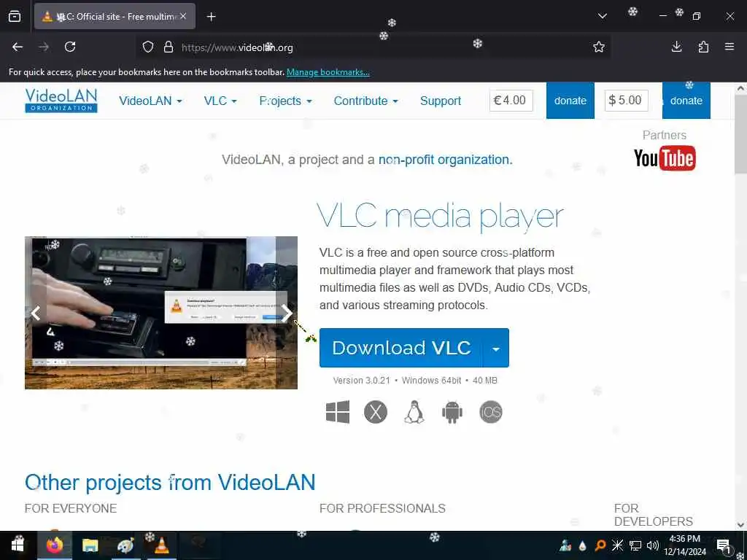Open the VLC cone taskbar icon
The image size is (747, 560).
[x=161, y=545]
